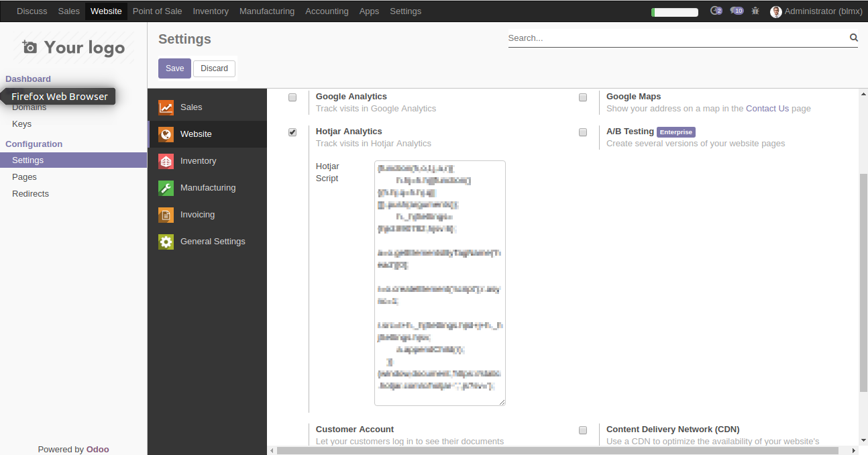Click the progress bar in top bar

coord(675,12)
